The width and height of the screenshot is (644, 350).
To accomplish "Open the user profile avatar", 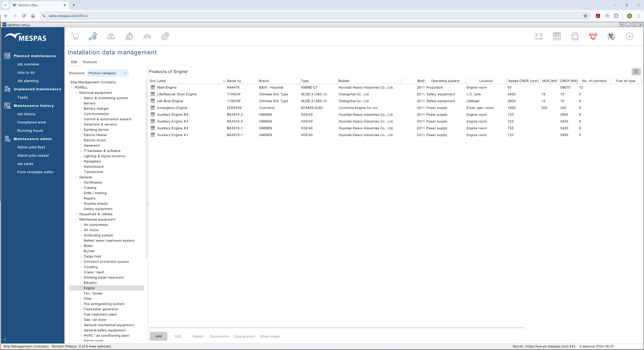I will coord(611,37).
